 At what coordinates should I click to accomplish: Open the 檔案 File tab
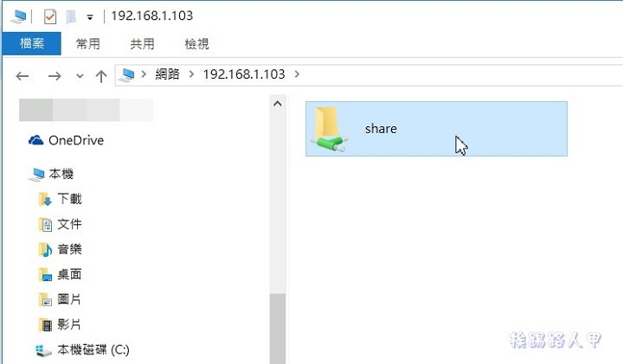(32, 43)
